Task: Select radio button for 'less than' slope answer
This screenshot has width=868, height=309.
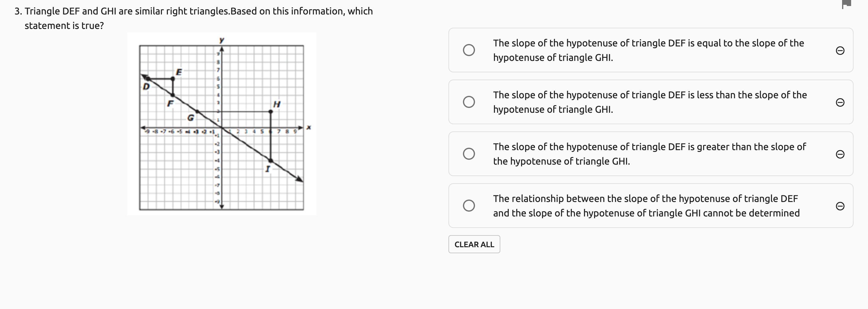Action: coord(469,102)
